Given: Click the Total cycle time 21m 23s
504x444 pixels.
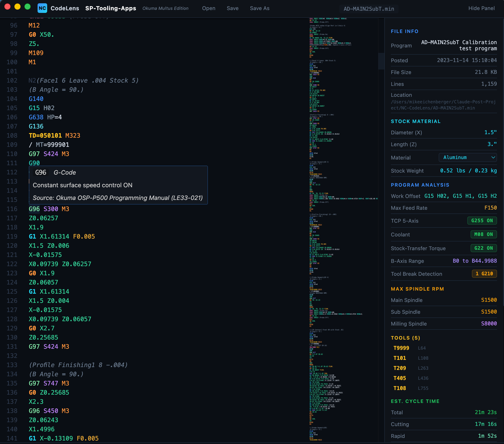Looking at the screenshot, I should (x=485, y=412).
